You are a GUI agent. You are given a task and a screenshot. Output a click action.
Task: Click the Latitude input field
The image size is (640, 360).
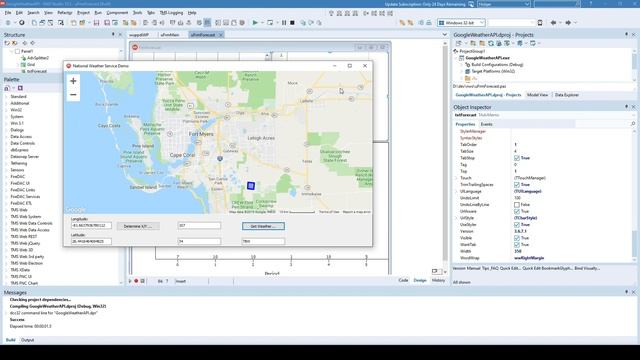click(91, 241)
